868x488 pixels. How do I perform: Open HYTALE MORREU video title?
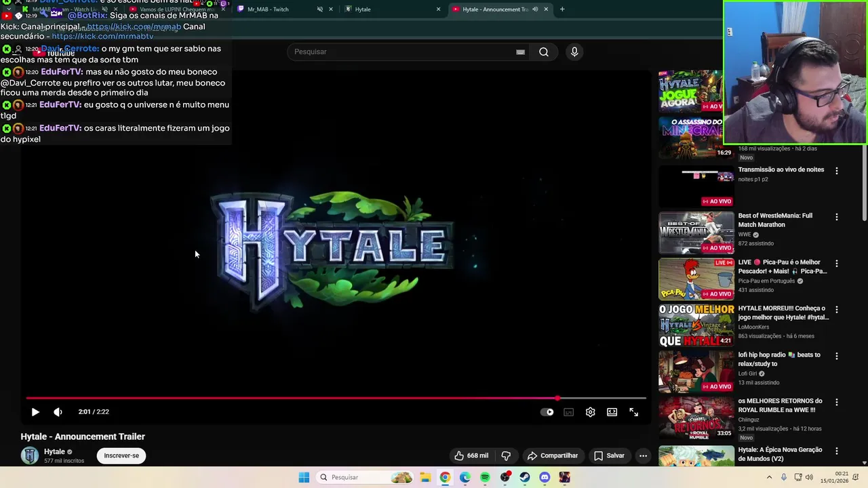(x=783, y=312)
